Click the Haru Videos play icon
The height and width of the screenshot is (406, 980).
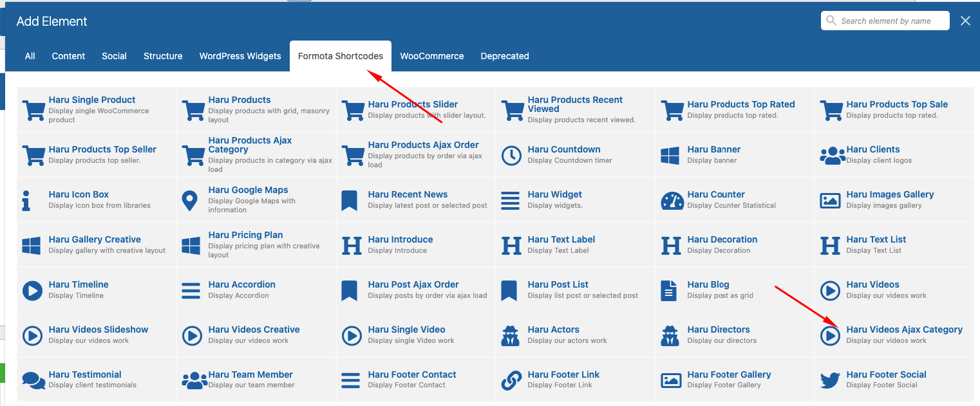coord(830,290)
